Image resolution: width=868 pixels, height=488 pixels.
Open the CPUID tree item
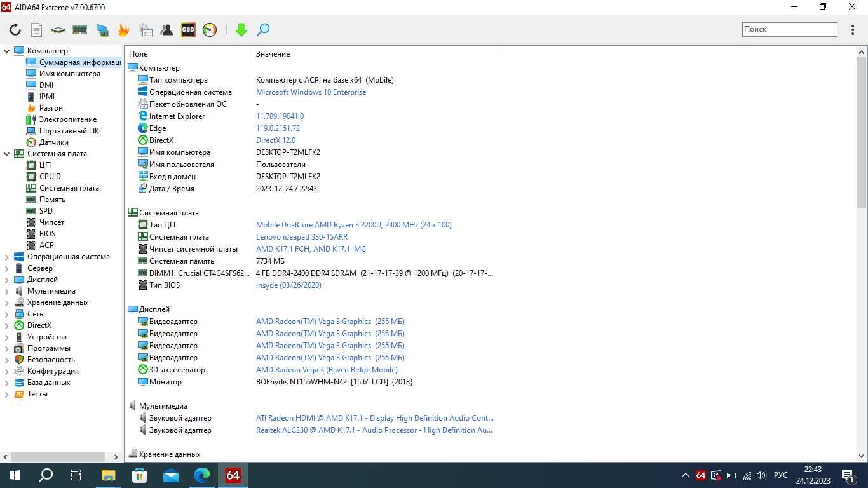pyautogui.click(x=43, y=177)
